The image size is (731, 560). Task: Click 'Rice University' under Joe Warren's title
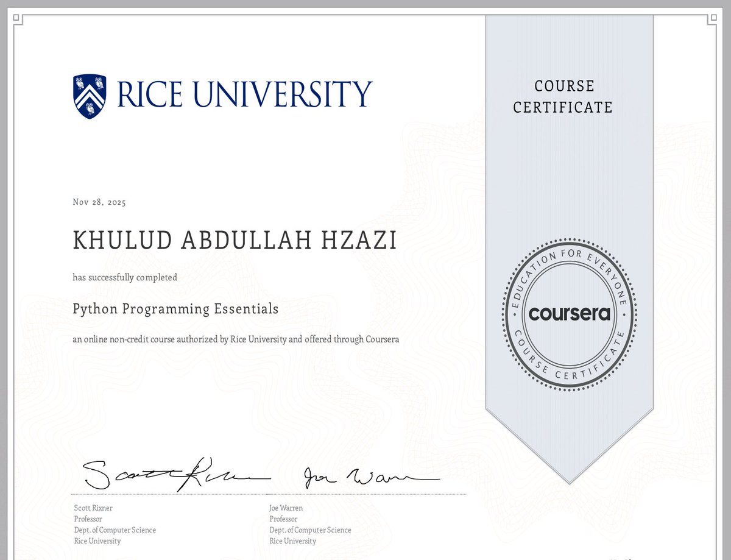tap(293, 541)
